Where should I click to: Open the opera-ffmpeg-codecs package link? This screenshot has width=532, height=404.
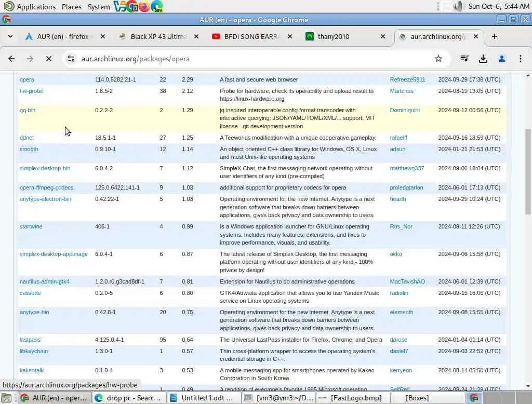(x=46, y=187)
